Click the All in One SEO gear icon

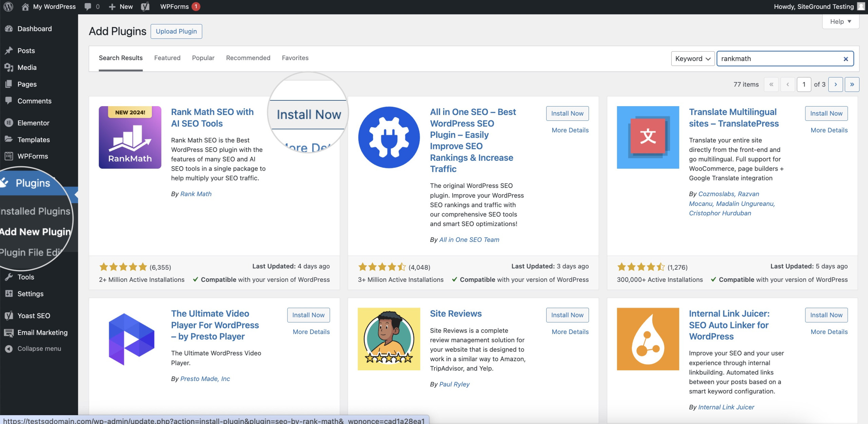[388, 137]
